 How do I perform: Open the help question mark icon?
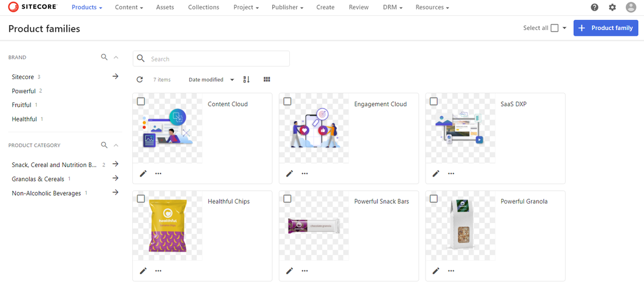(x=594, y=8)
